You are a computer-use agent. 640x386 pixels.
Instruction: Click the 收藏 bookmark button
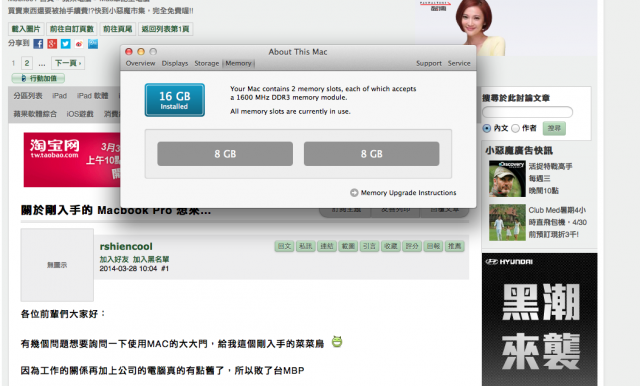[x=391, y=246]
